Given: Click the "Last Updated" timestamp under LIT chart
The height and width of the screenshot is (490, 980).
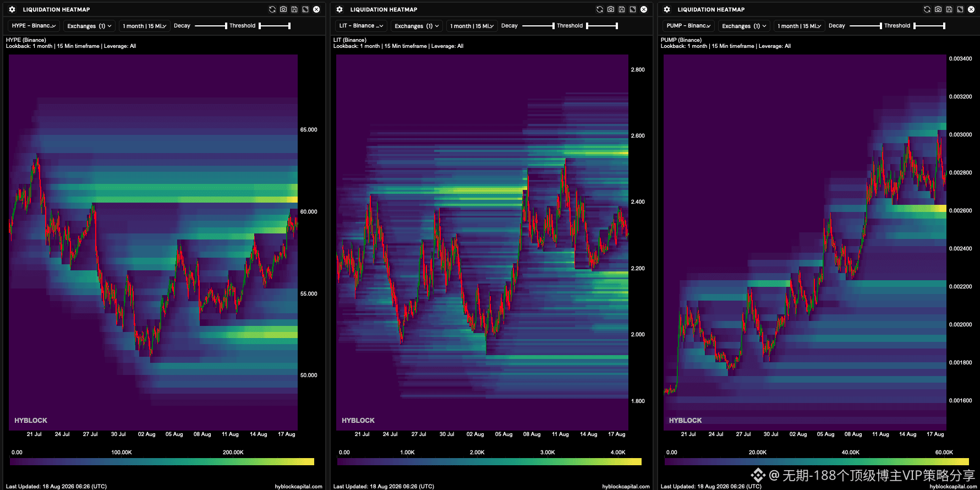Looking at the screenshot, I should 384,487.
